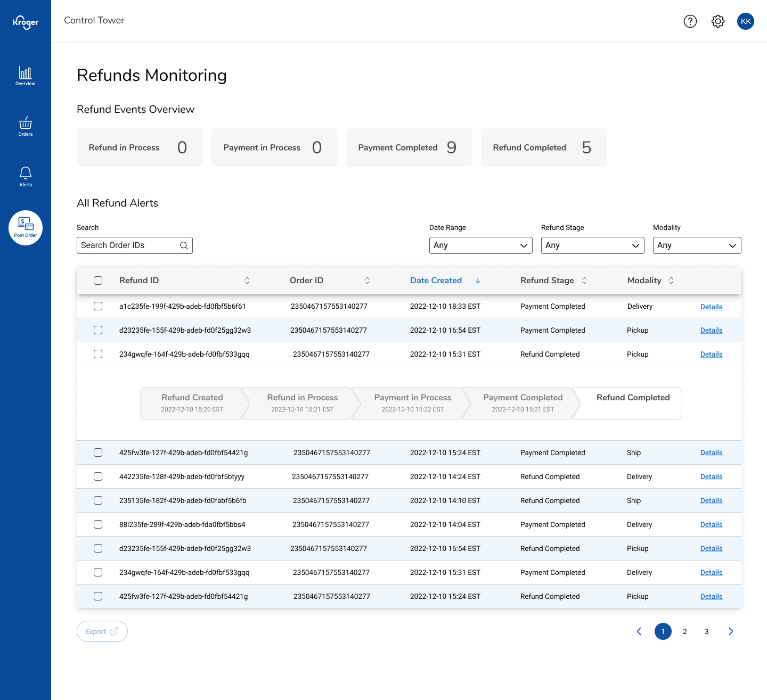This screenshot has width=767, height=700.
Task: Jump to page 3 of results
Action: (706, 631)
